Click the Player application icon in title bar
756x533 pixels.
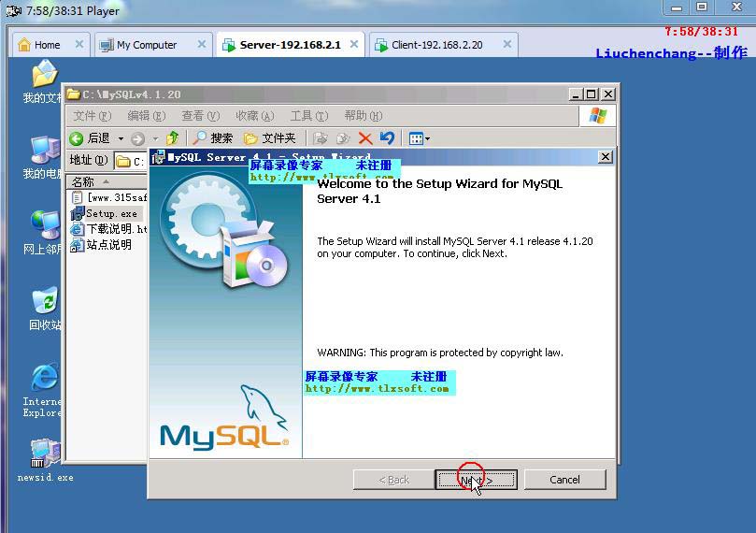[x=13, y=10]
